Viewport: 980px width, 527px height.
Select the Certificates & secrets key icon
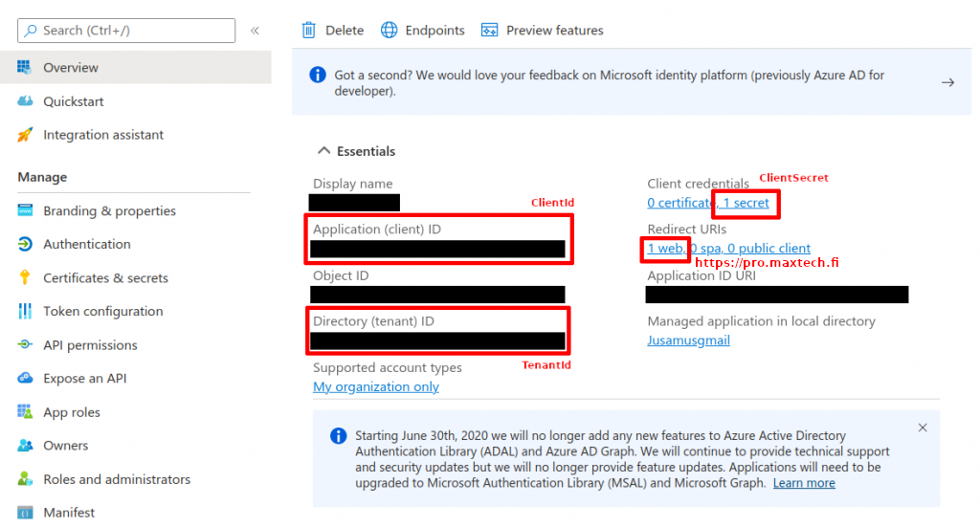tap(26, 278)
